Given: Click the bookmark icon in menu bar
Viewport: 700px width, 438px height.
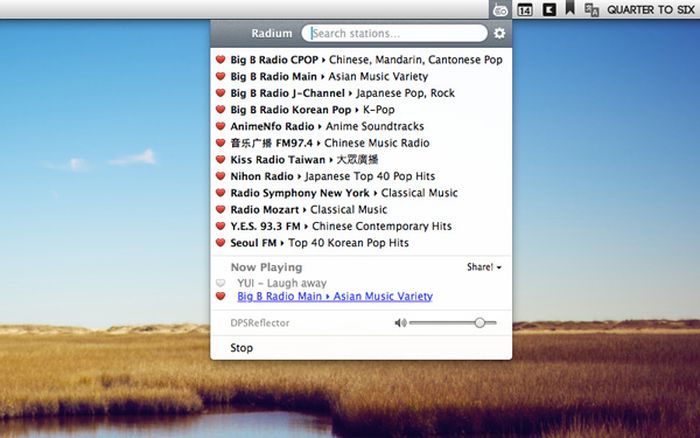Looking at the screenshot, I should (569, 10).
